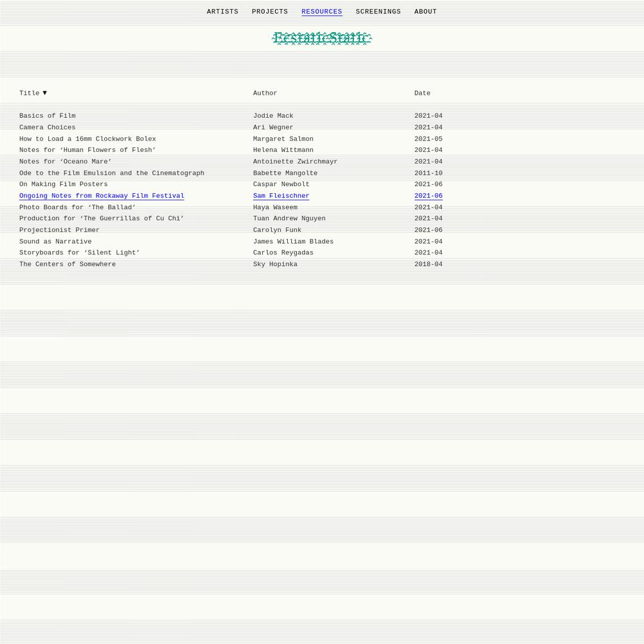Click date 2011-10 in Mangolte row

click(428, 173)
